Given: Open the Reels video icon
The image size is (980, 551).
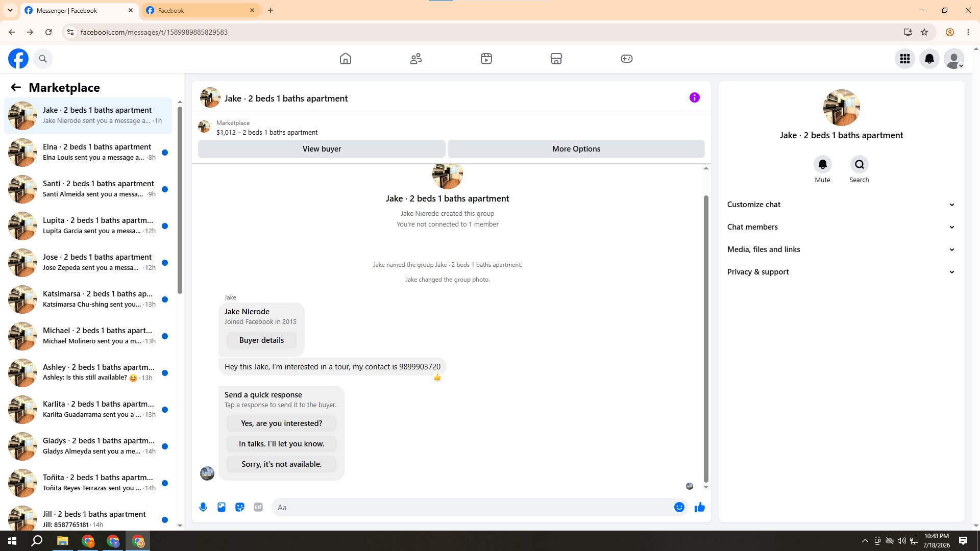Looking at the screenshot, I should (486, 59).
